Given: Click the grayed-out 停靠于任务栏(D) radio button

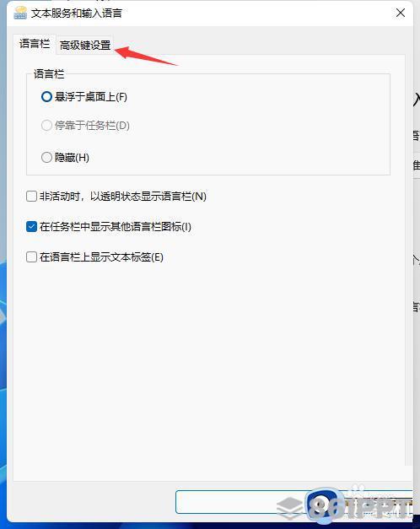Looking at the screenshot, I should (x=46, y=126).
